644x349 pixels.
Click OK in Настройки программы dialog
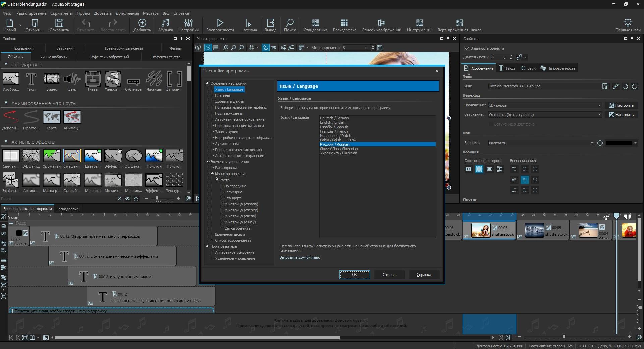355,275
